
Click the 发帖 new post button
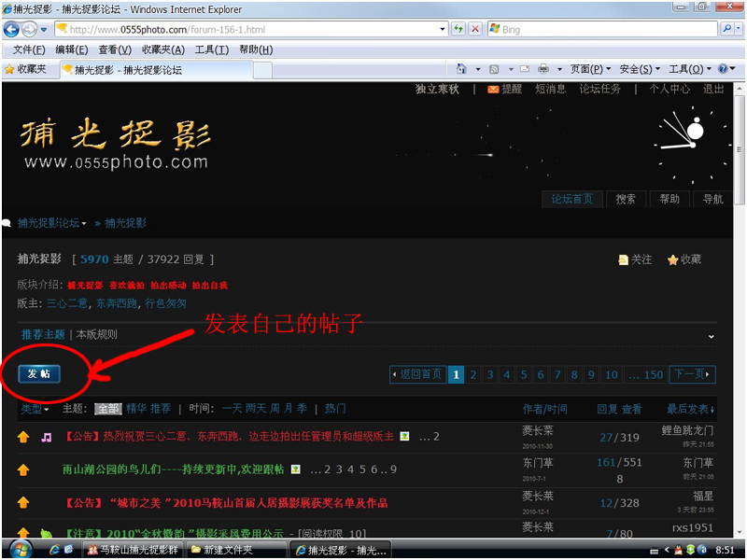click(x=39, y=374)
